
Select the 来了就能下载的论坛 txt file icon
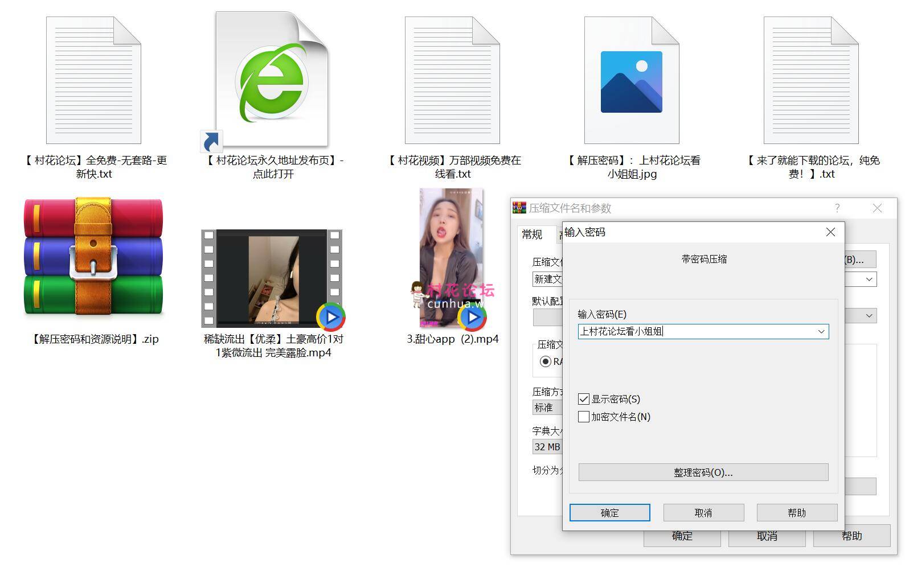click(811, 80)
